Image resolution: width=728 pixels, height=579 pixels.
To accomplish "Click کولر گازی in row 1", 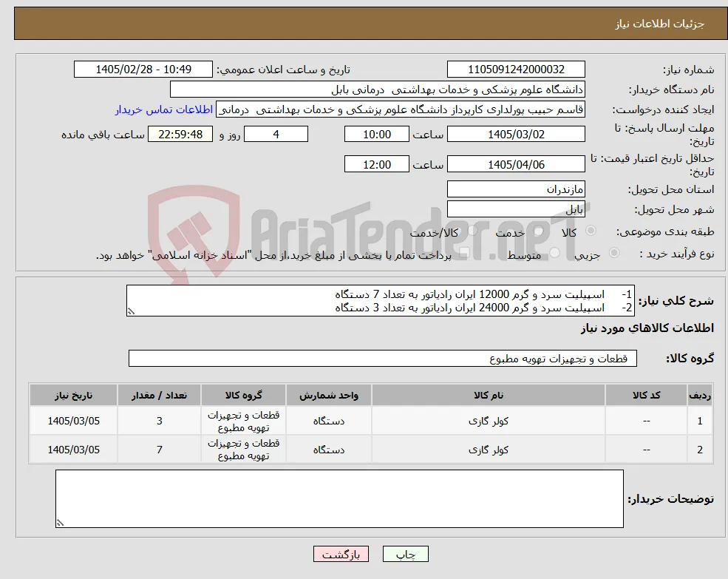I will click(x=489, y=421).
